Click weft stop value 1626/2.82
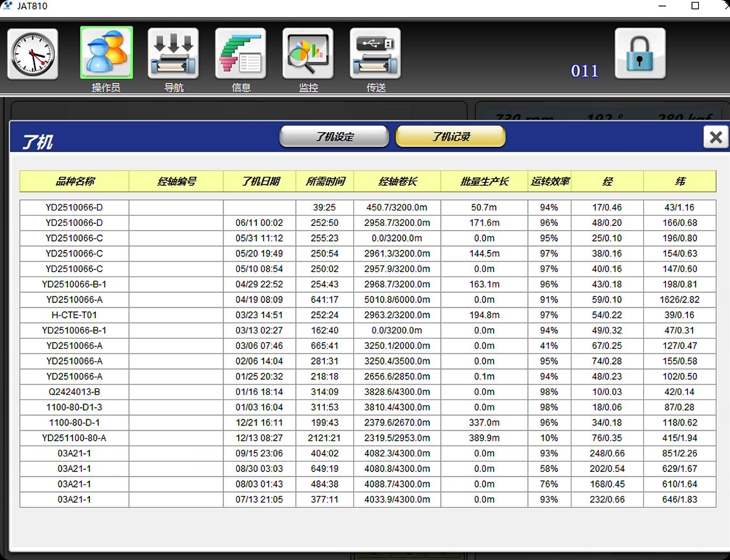Screen dimensions: 730x560 point(680,300)
